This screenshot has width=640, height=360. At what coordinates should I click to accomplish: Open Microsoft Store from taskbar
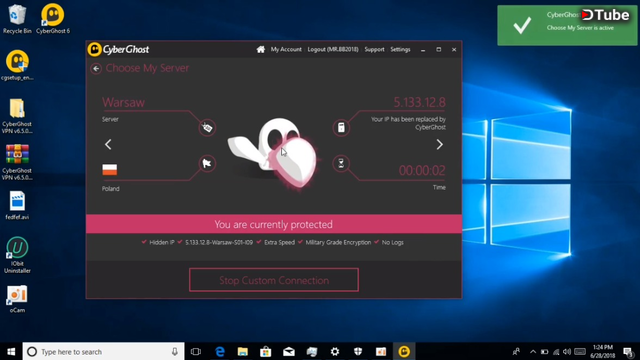coord(266,351)
